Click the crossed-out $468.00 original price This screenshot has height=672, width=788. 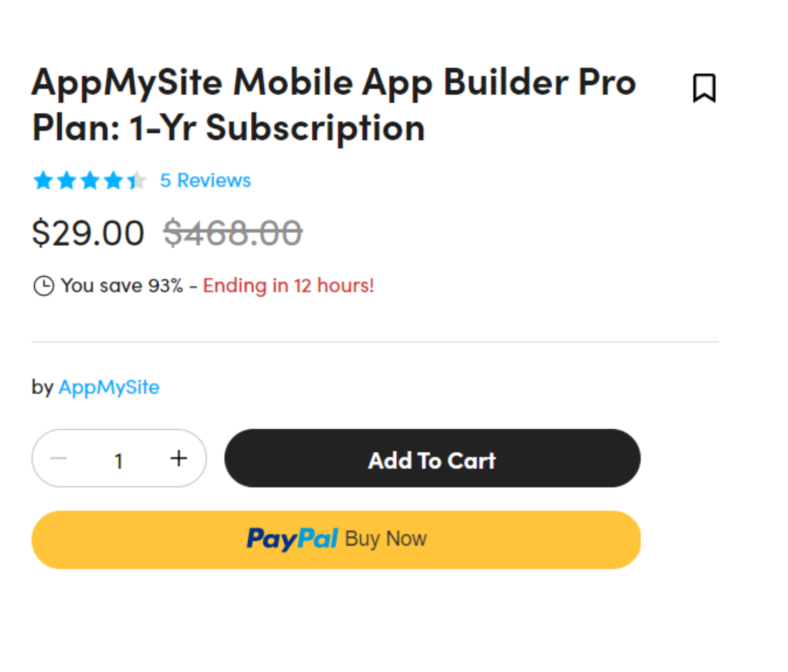pyautogui.click(x=233, y=233)
